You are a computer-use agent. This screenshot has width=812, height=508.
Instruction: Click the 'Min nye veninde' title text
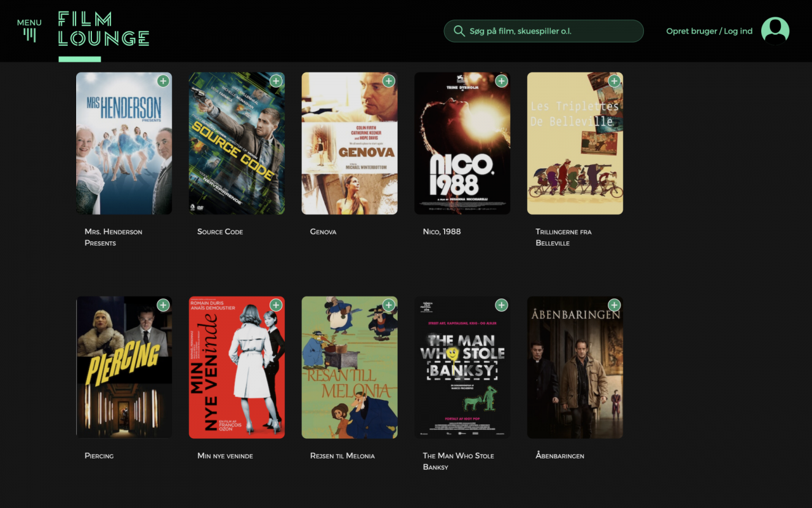coord(225,456)
